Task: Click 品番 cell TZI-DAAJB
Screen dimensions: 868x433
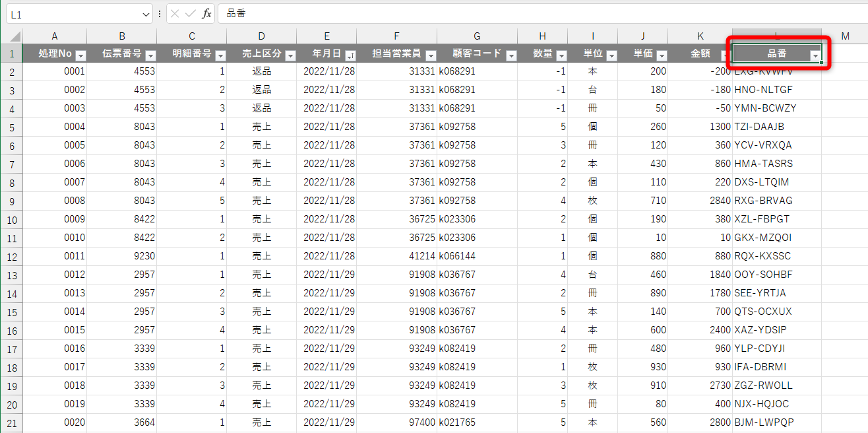Action: [777, 127]
